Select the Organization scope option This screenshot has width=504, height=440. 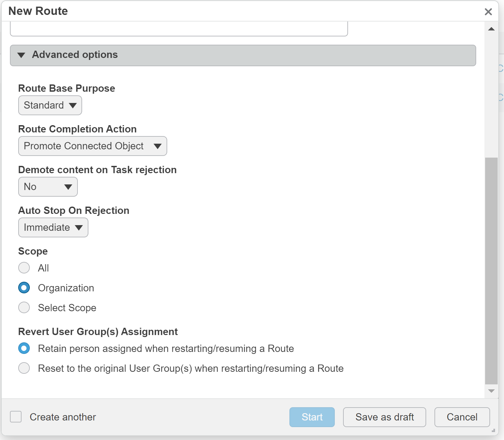click(24, 288)
